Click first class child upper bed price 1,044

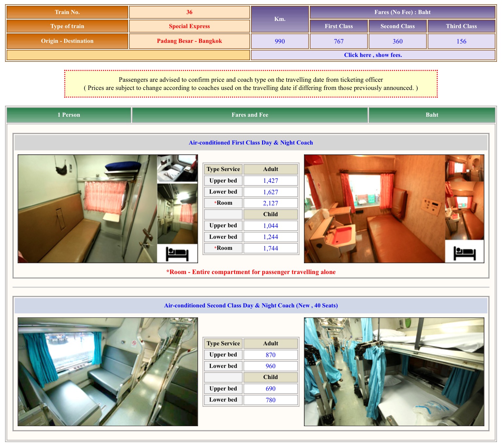coord(271,226)
